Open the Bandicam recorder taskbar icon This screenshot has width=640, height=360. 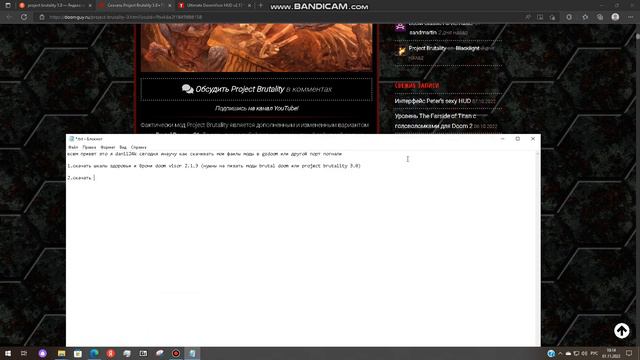pos(176,353)
